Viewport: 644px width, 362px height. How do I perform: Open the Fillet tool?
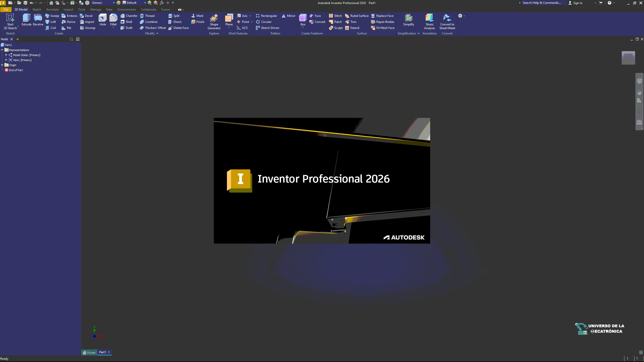(x=113, y=20)
